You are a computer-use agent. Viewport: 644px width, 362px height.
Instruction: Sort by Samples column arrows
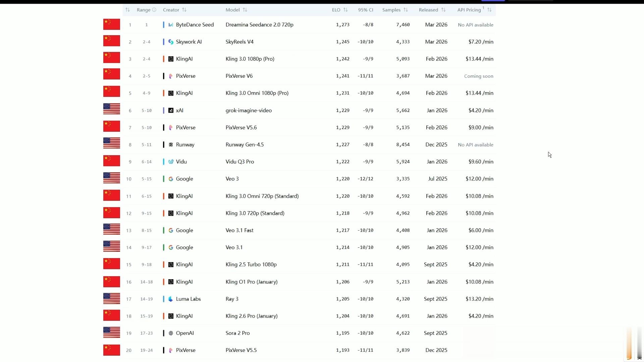click(406, 10)
